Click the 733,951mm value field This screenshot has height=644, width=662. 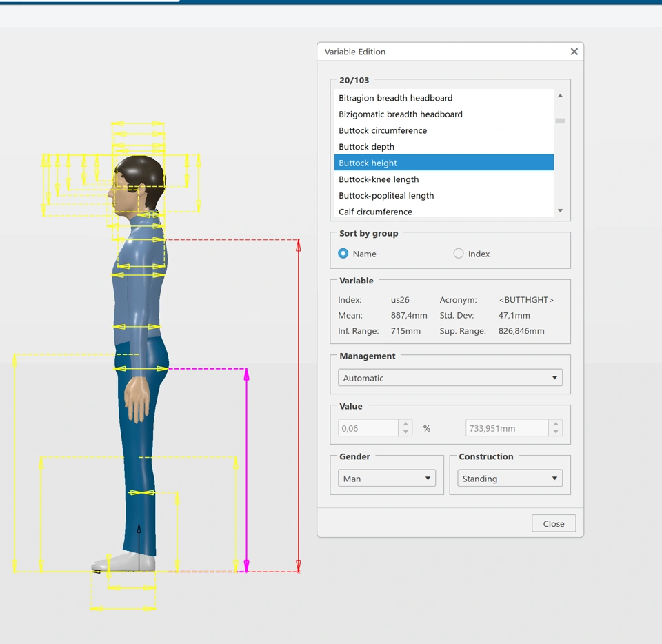(507, 428)
